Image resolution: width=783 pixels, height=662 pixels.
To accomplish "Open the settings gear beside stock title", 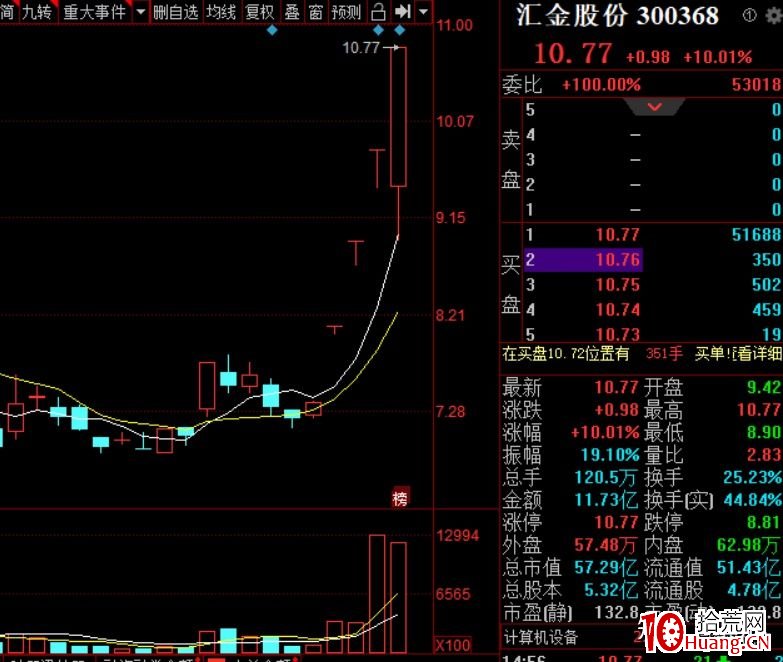I will click(x=774, y=16).
